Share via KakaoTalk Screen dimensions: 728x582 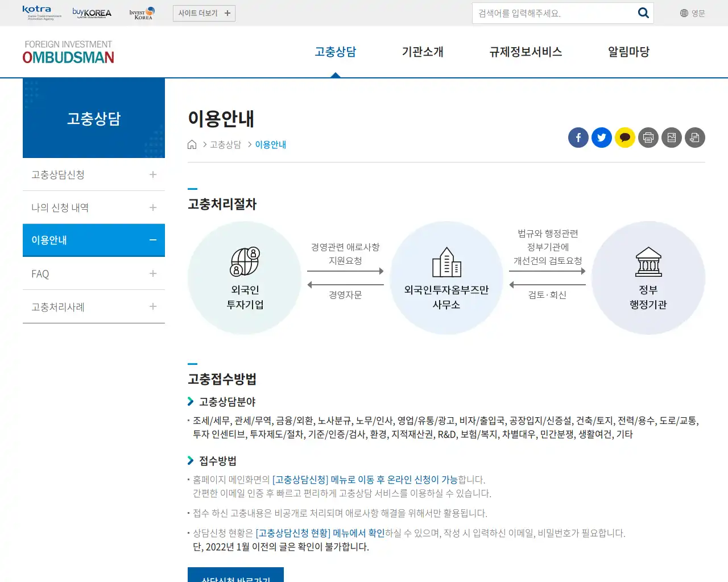tap(624, 138)
